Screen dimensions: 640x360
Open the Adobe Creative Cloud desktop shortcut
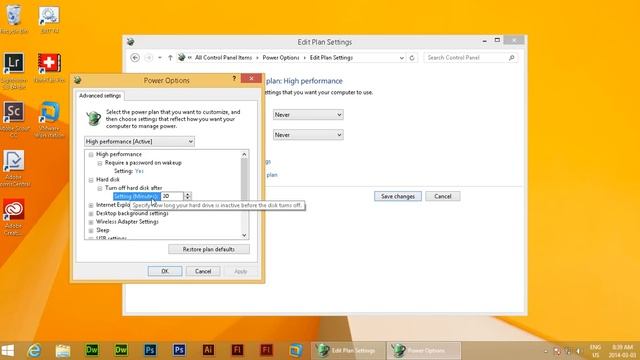click(x=14, y=216)
